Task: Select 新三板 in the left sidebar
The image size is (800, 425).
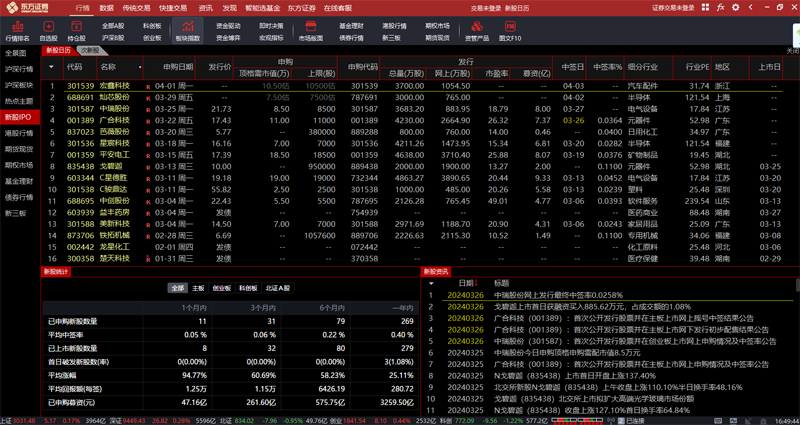Action: [x=15, y=213]
